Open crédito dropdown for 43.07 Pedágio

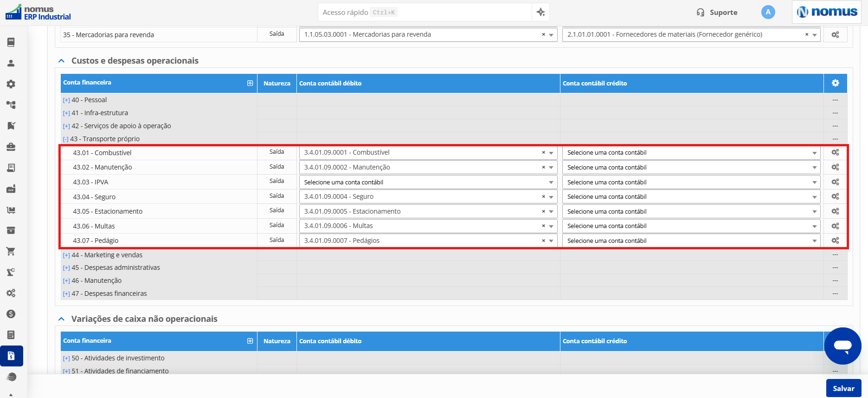click(x=691, y=241)
